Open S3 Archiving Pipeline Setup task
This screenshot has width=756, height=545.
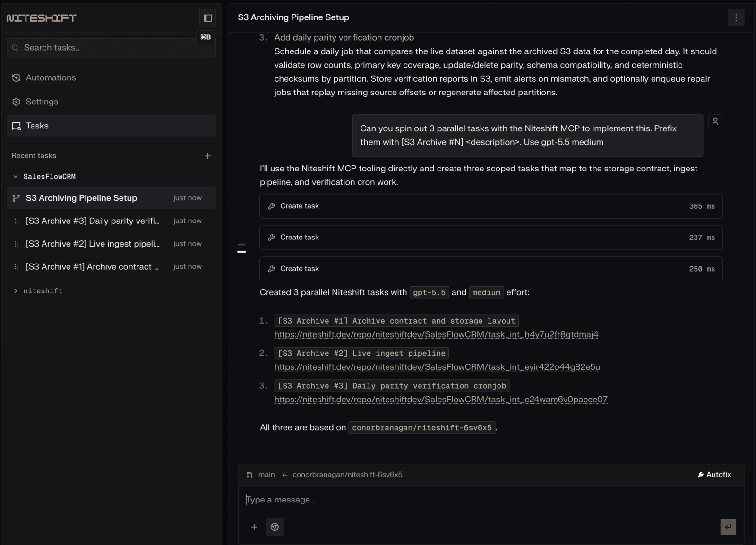tap(112, 198)
